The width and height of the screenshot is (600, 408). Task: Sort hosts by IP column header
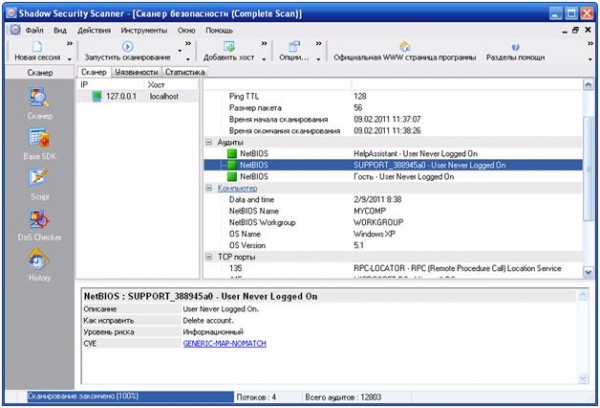111,85
